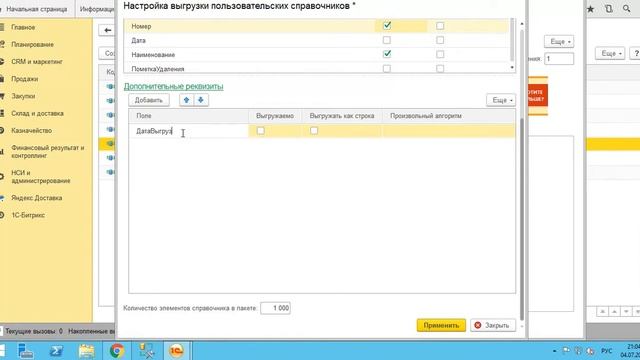
Task: Click Поле column header
Action: click(x=189, y=116)
